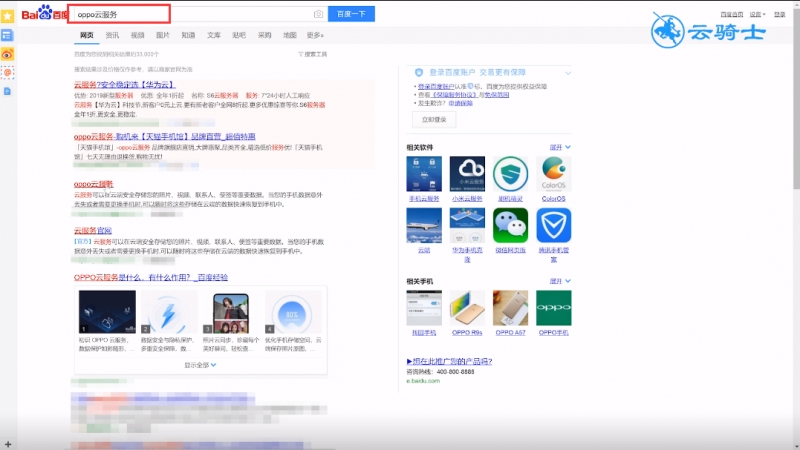800x450 pixels.
Task: Switch to the 视频 tab
Action: point(137,35)
